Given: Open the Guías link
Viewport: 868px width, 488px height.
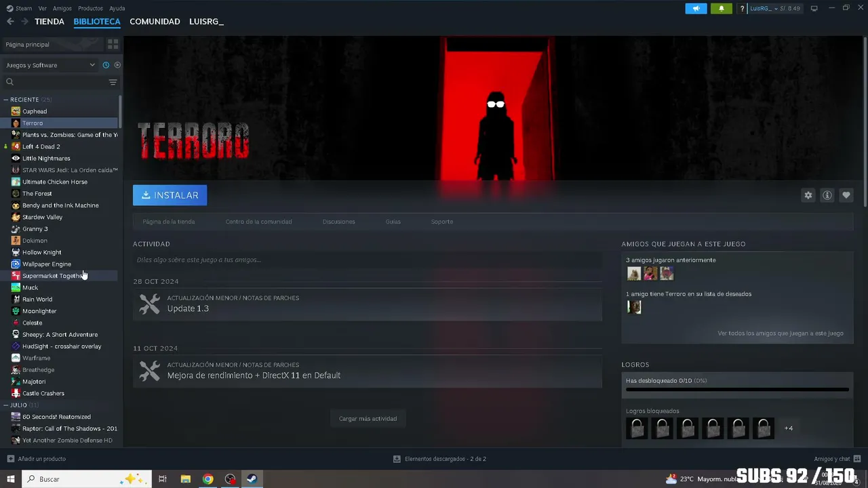Looking at the screenshot, I should click(393, 222).
